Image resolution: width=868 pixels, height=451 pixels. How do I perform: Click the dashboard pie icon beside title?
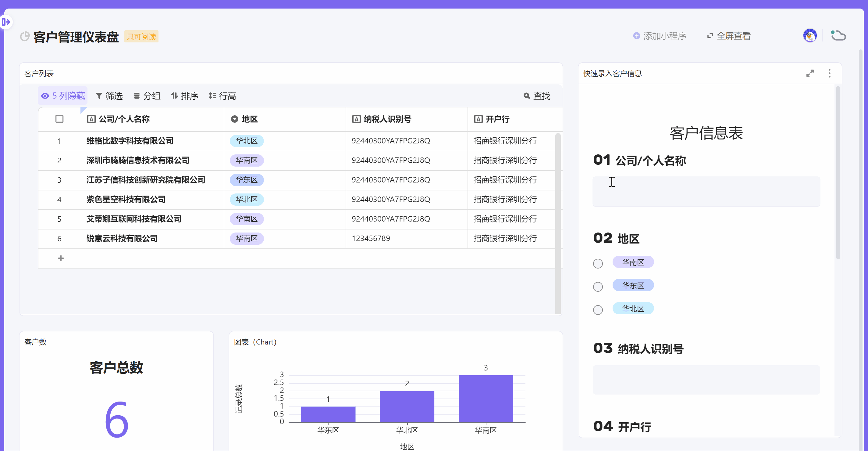click(x=25, y=36)
